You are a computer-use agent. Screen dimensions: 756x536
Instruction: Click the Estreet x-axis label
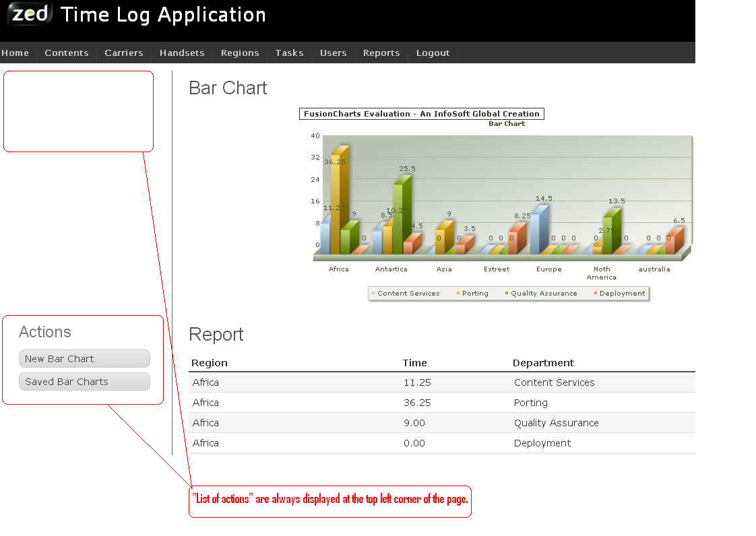tap(497, 269)
